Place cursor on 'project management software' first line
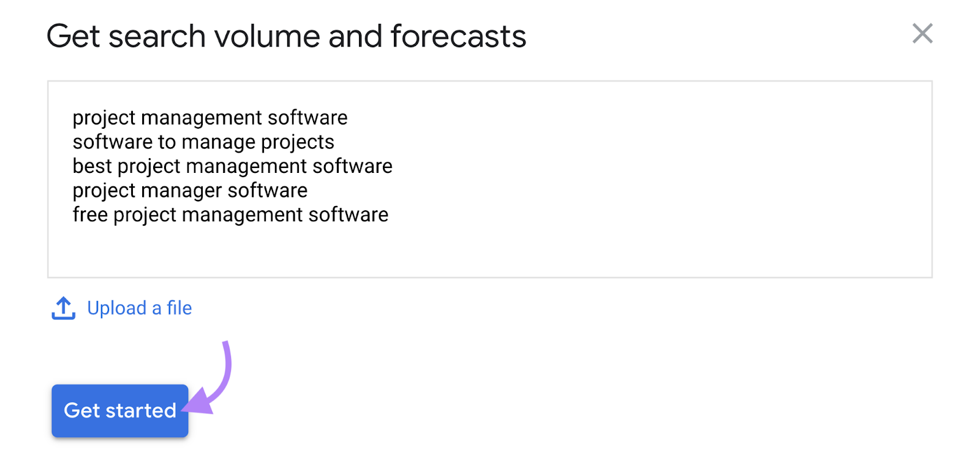 (210, 118)
